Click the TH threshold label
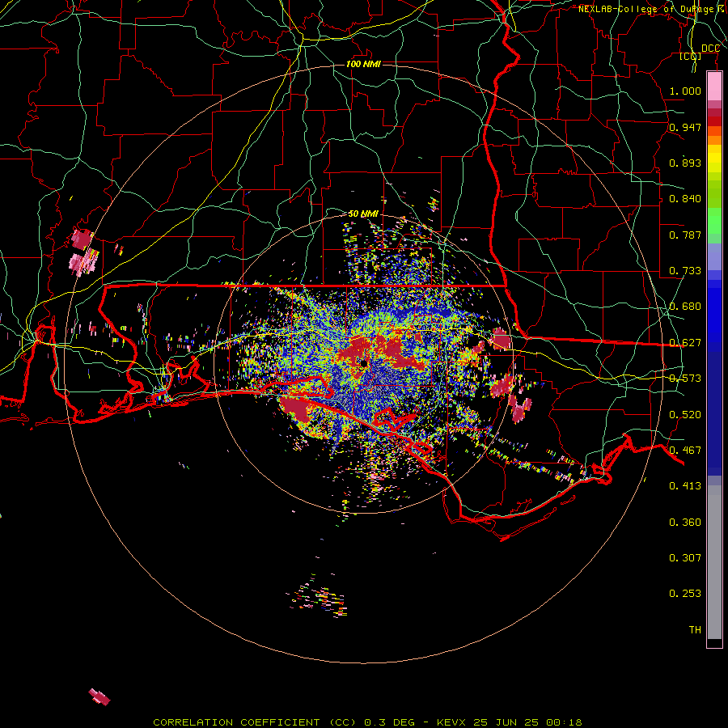Viewport: 728px width, 728px height. (695, 630)
